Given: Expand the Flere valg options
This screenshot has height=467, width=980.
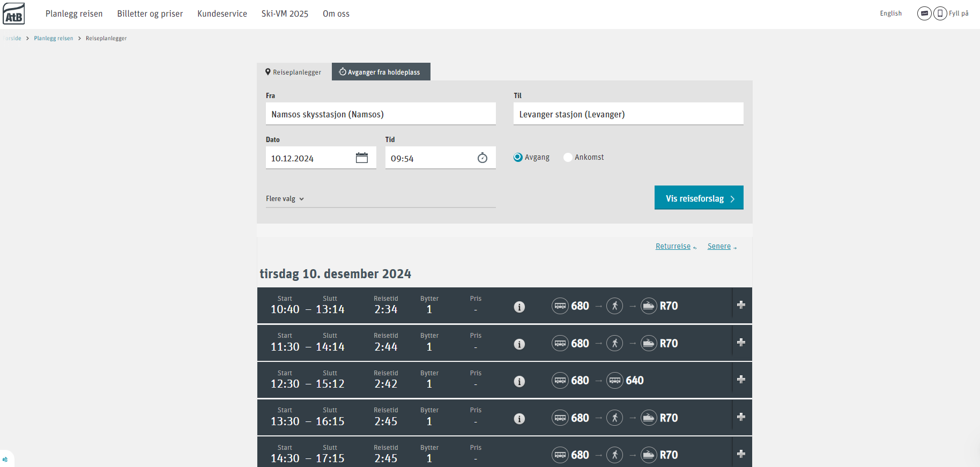Looking at the screenshot, I should click(285, 199).
